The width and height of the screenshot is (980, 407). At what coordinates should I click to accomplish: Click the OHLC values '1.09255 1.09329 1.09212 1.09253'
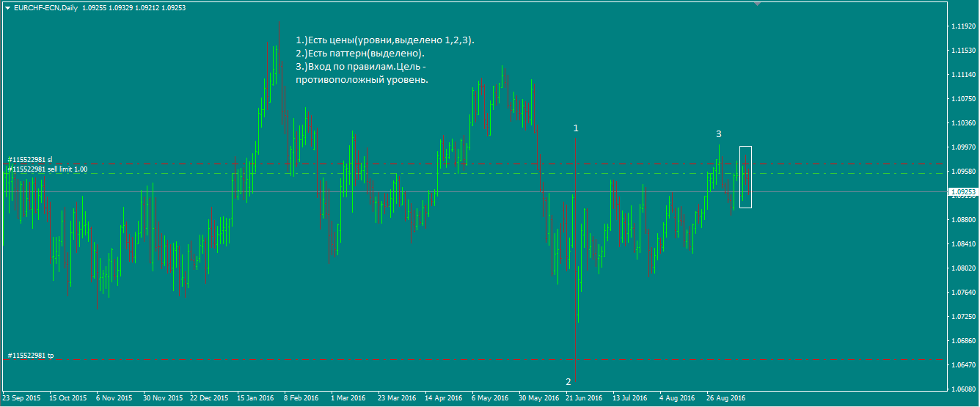pyautogui.click(x=134, y=7)
